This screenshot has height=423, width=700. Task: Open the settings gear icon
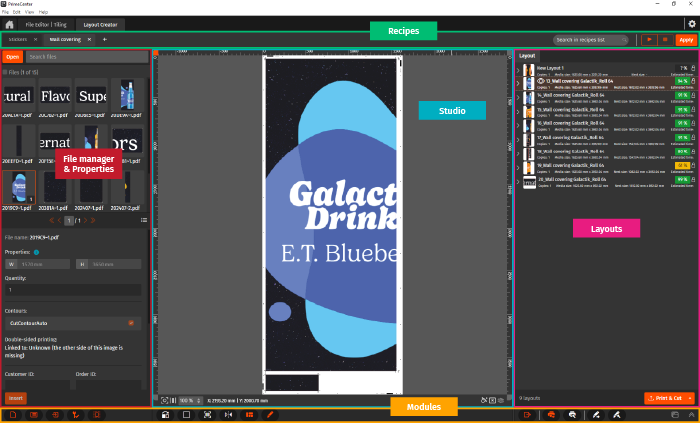coord(690,23)
